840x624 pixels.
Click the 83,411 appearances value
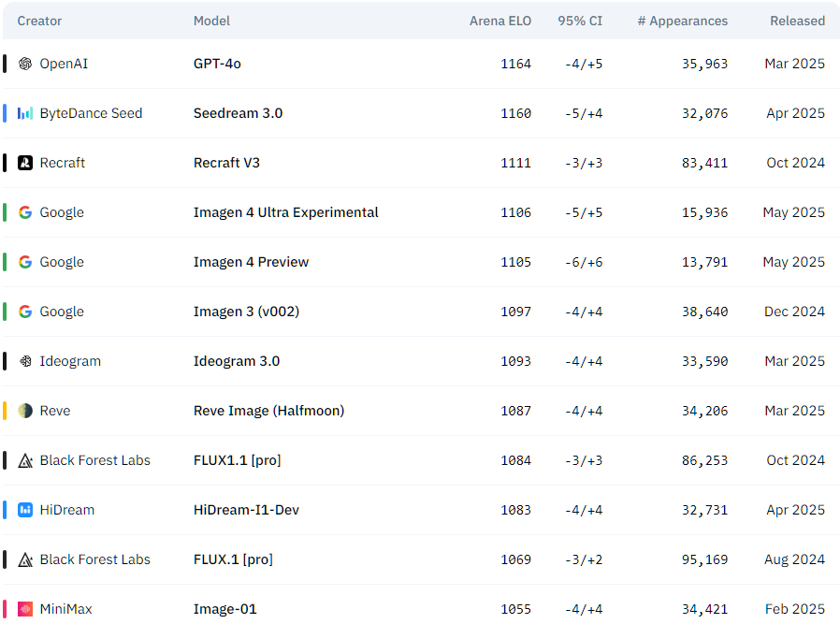point(704,163)
